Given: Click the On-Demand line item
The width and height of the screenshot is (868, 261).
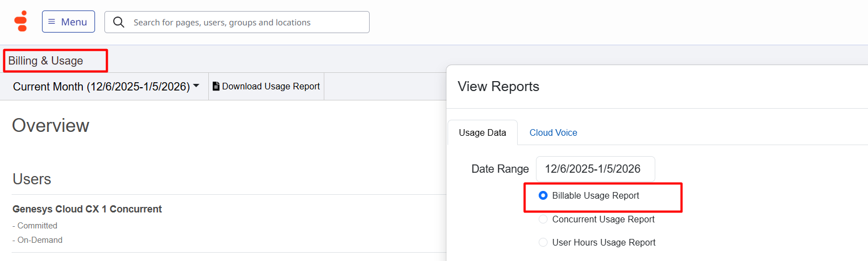Looking at the screenshot, I should click(40, 240).
